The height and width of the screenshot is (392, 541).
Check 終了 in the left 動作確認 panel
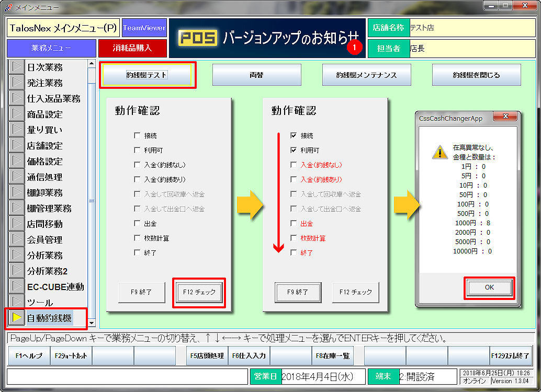(x=137, y=253)
